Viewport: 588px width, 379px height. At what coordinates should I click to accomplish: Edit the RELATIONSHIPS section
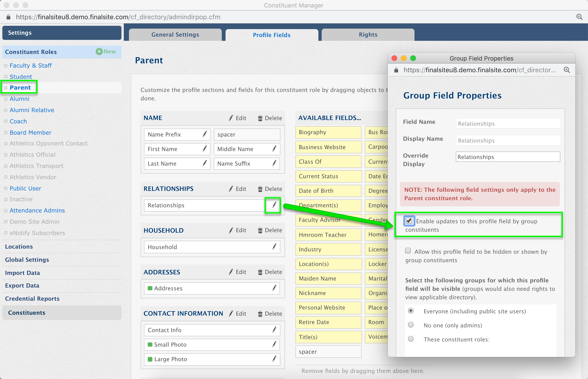(237, 189)
